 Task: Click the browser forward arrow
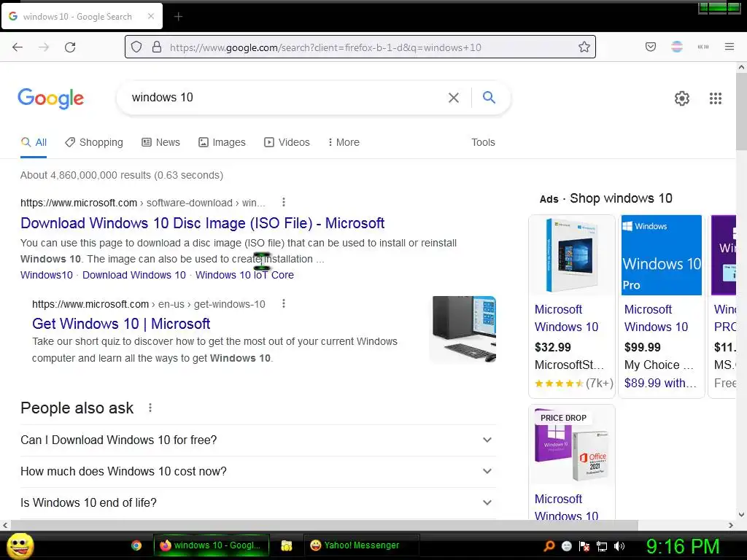point(44,47)
